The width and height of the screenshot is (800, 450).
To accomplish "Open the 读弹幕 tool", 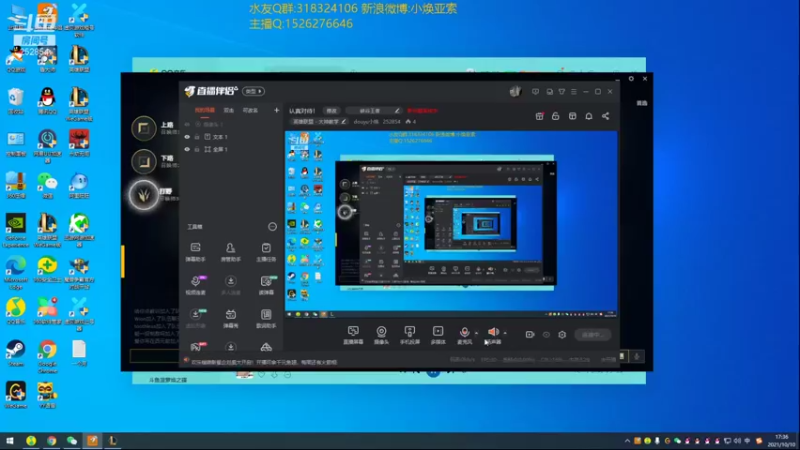I will tap(266, 285).
